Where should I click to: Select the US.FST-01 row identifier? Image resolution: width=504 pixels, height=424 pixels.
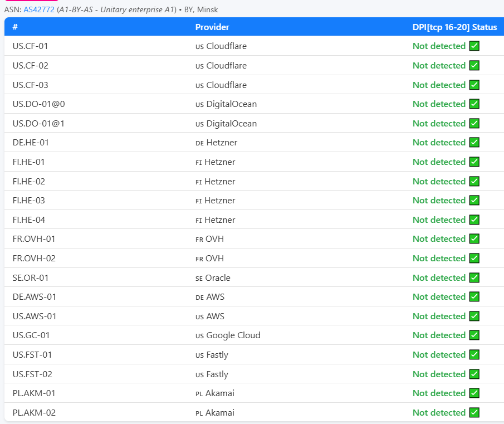click(32, 355)
